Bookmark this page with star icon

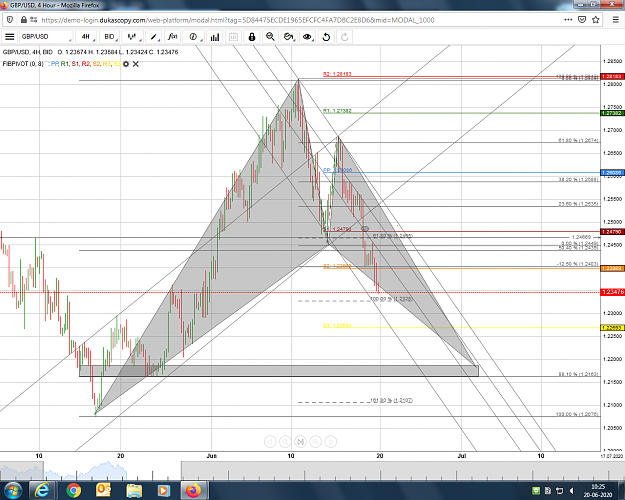(596, 20)
